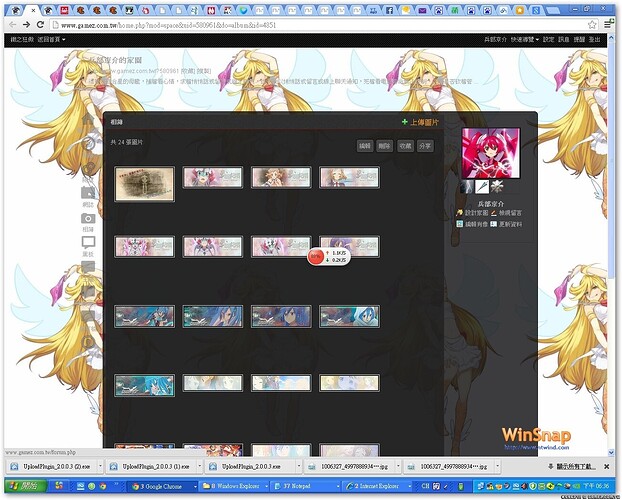The height and width of the screenshot is (500, 622).
Task: Click the 編輯 button above the album
Action: pyautogui.click(x=365, y=146)
